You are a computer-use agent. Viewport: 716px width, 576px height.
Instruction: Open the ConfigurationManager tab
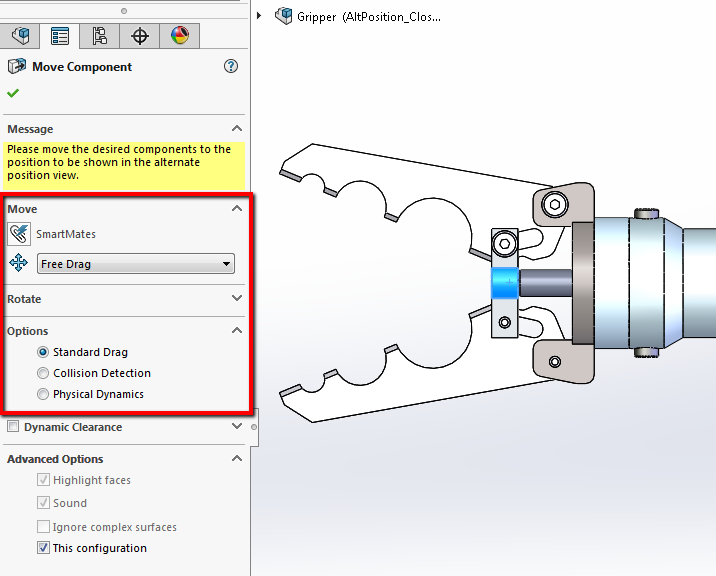click(100, 36)
